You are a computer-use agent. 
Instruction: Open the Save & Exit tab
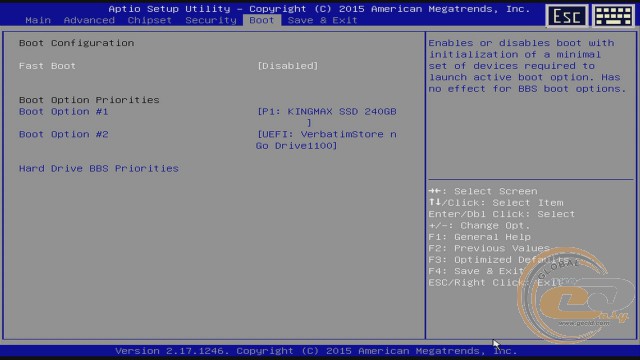(322, 20)
